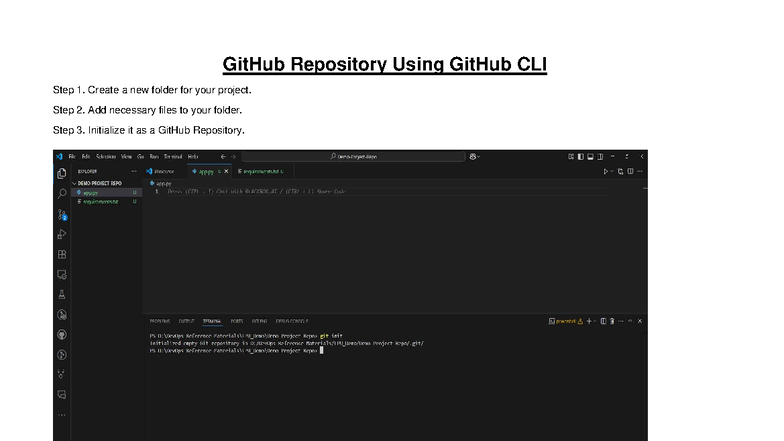
Task: Open the new terminal launch profile dropdown
Action: pyautogui.click(x=594, y=322)
